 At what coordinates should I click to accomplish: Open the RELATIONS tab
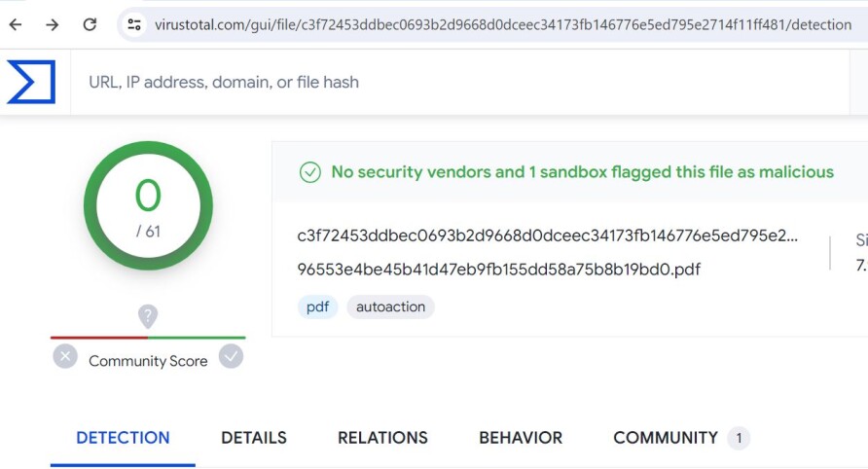click(382, 438)
